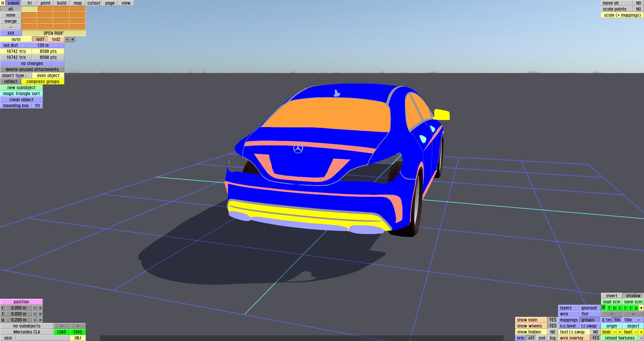
Task: Click the pale yellow layer cell beside all
Action: coord(30,9)
